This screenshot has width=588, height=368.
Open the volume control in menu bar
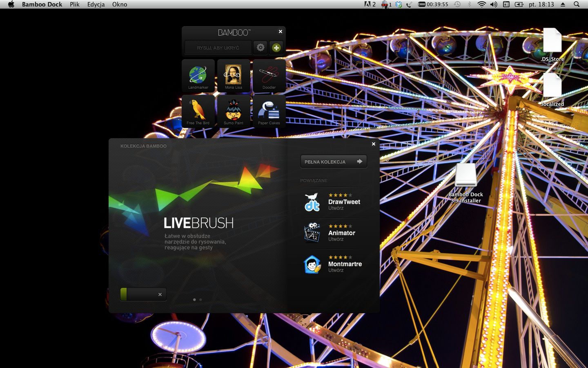(494, 4)
